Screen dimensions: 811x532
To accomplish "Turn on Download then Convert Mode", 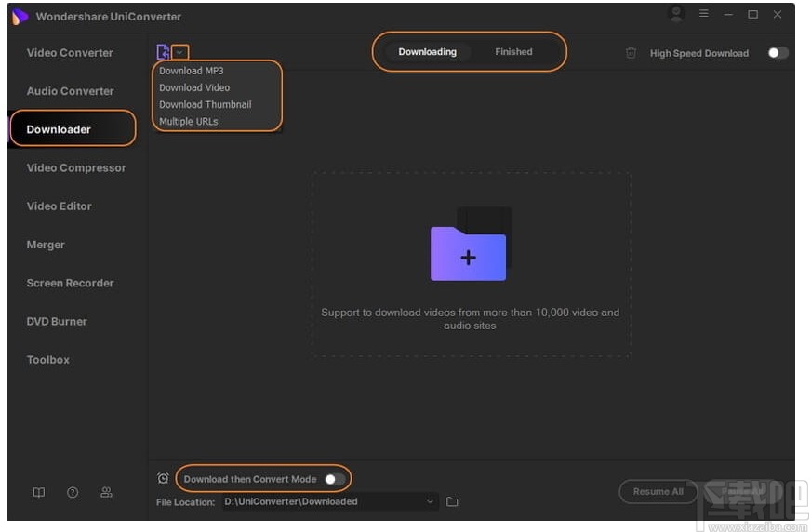I will [335, 479].
